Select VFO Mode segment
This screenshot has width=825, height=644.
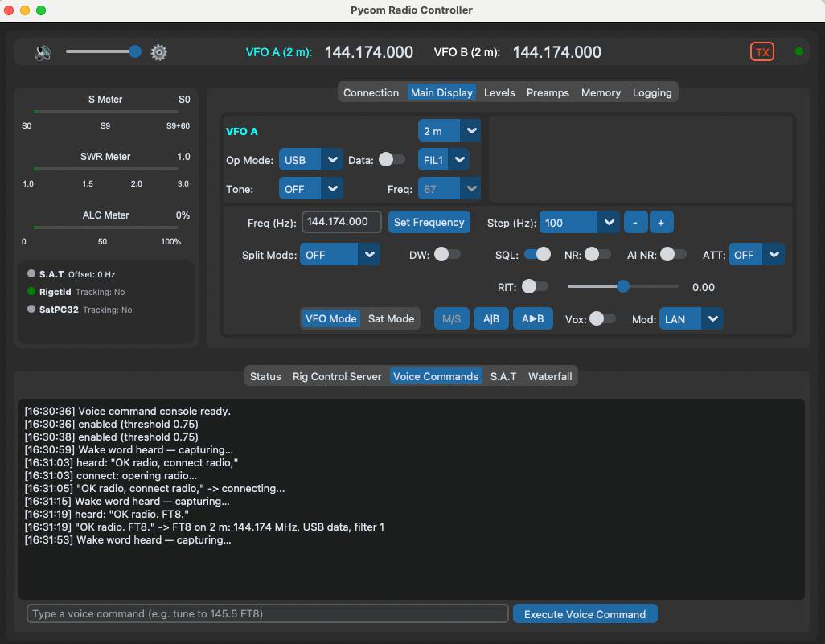pyautogui.click(x=331, y=319)
